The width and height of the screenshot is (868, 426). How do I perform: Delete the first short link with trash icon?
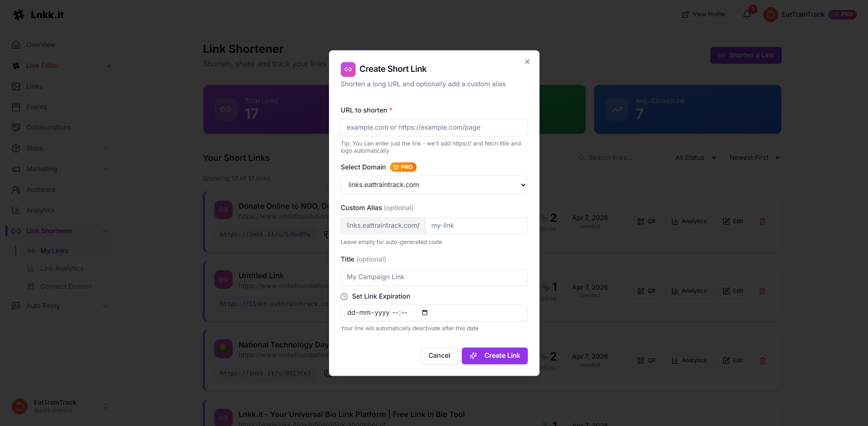(x=762, y=221)
